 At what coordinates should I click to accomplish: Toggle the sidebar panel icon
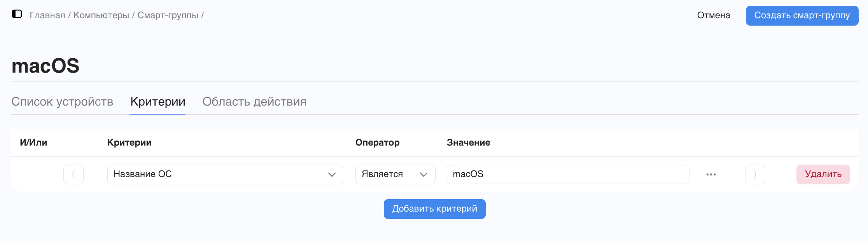coord(17,14)
